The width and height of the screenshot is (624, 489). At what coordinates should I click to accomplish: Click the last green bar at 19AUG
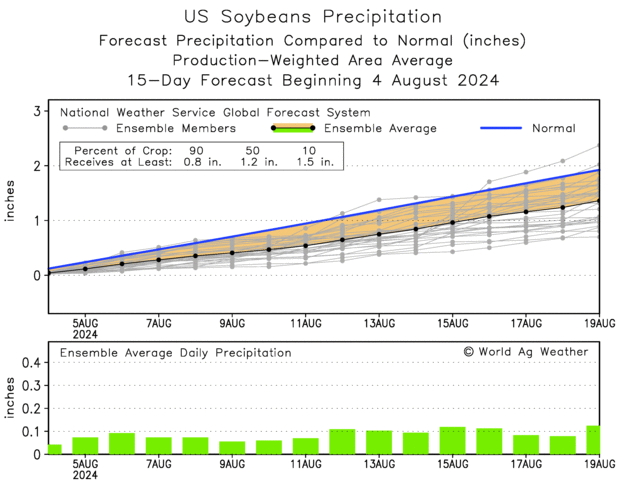pyautogui.click(x=593, y=440)
